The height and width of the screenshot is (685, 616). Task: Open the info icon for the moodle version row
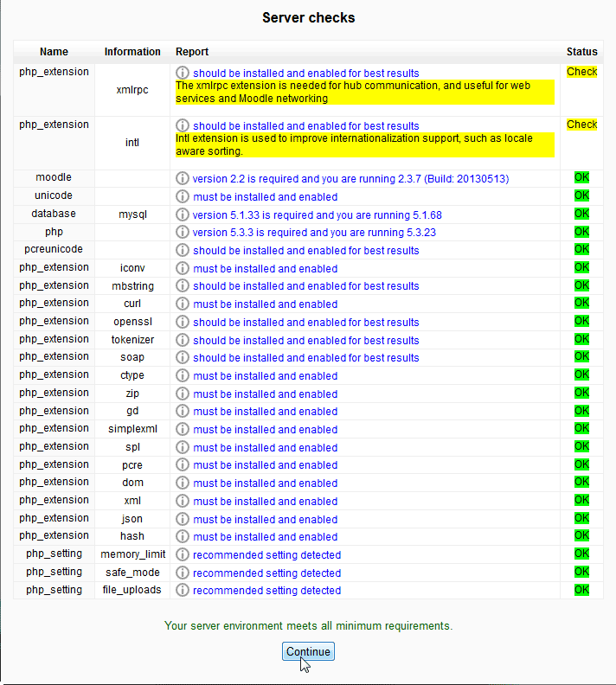[x=182, y=178]
